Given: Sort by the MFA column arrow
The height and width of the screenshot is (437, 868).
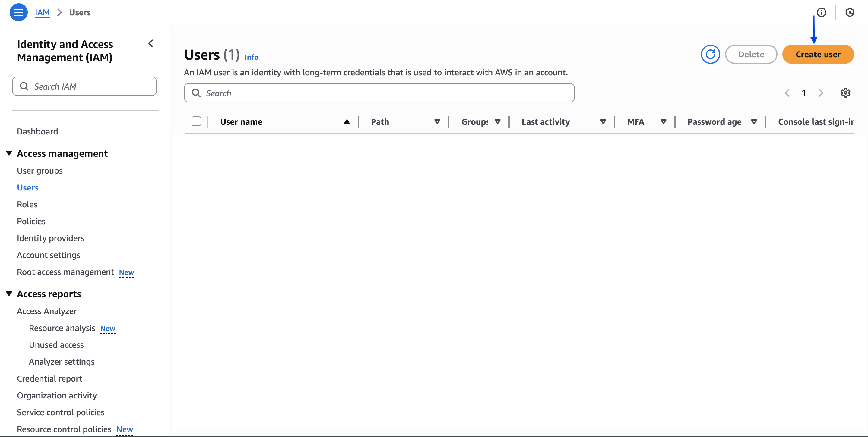Looking at the screenshot, I should [663, 122].
